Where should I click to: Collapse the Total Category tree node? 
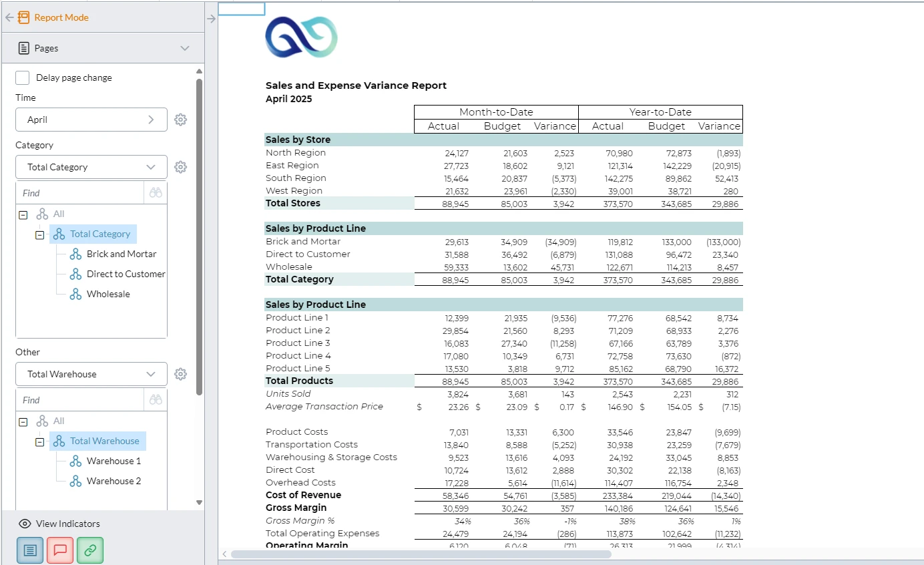39,234
